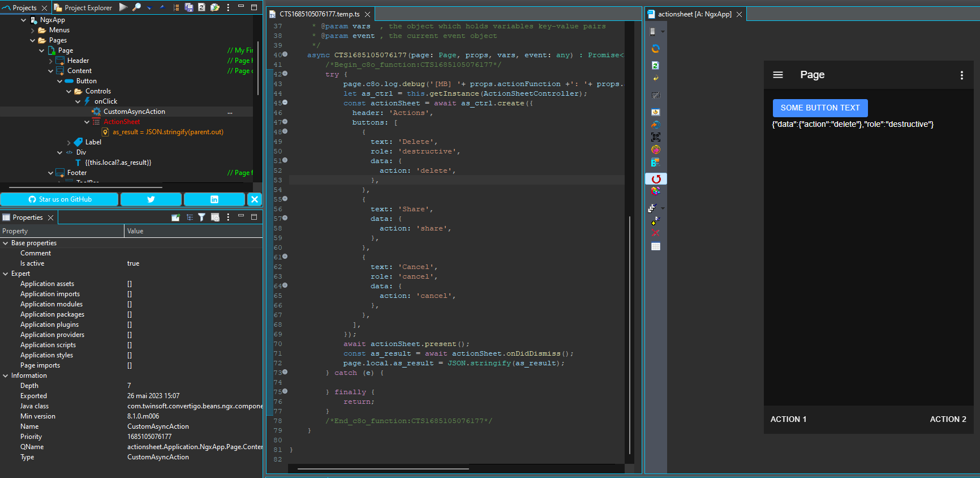Toggle show categories in Properties toolbar

pyautogui.click(x=189, y=217)
